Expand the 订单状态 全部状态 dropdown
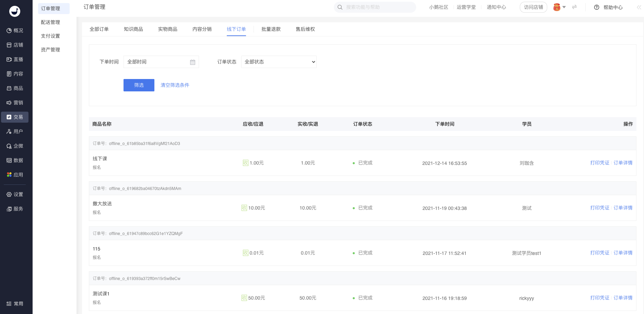The image size is (644, 314). point(279,62)
